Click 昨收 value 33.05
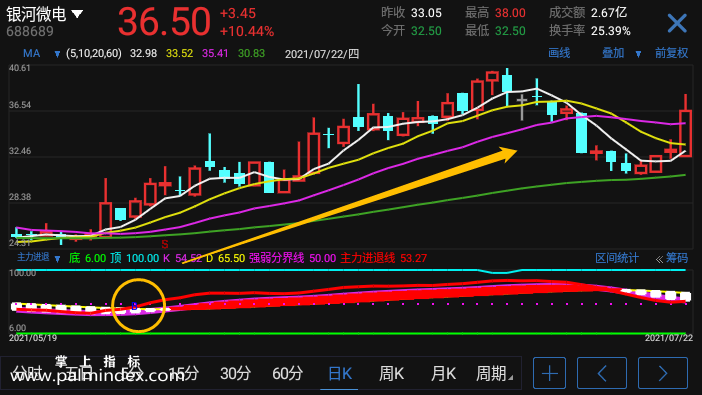This screenshot has width=702, height=395. pyautogui.click(x=426, y=13)
